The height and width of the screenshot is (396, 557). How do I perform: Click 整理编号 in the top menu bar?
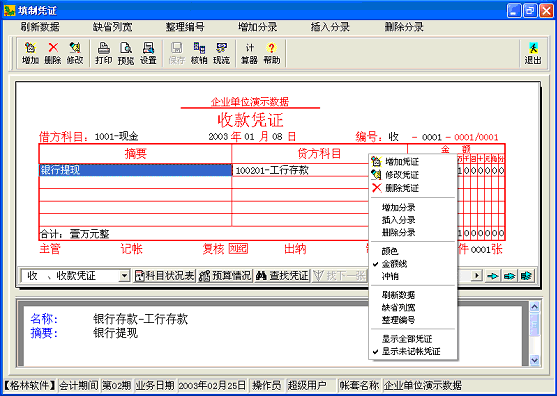coord(185,27)
